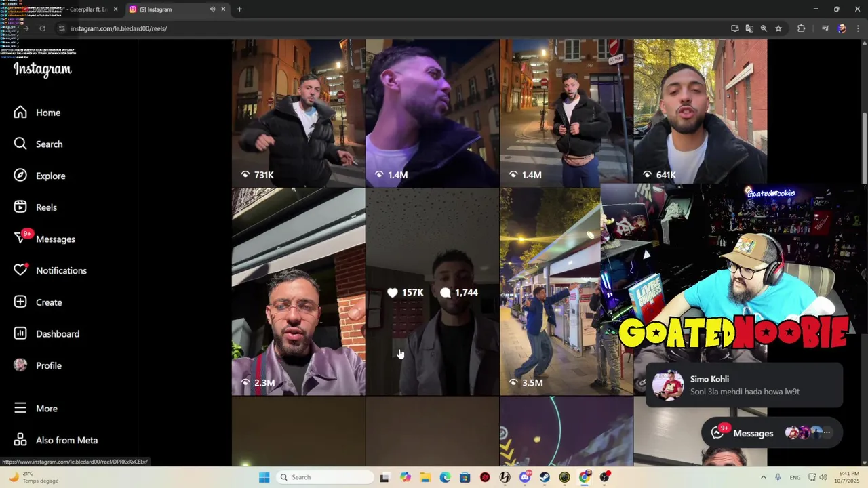Viewport: 868px width, 488px height.
Task: Open hovered reel showing 157K likes
Action: click(433, 291)
